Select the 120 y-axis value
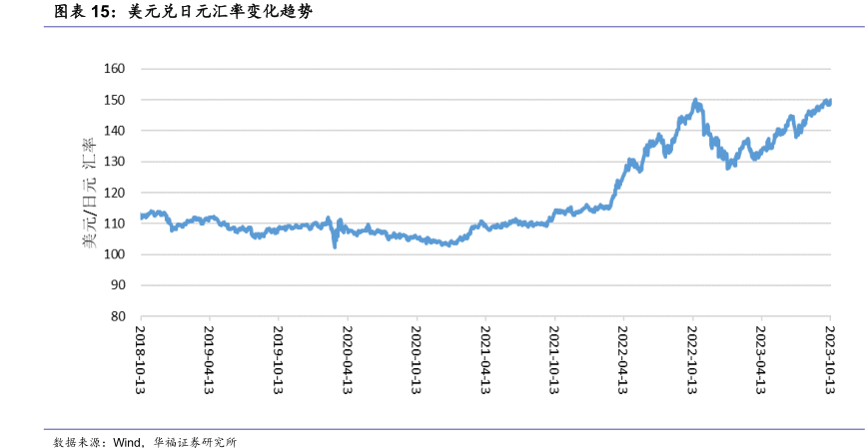 (114, 193)
